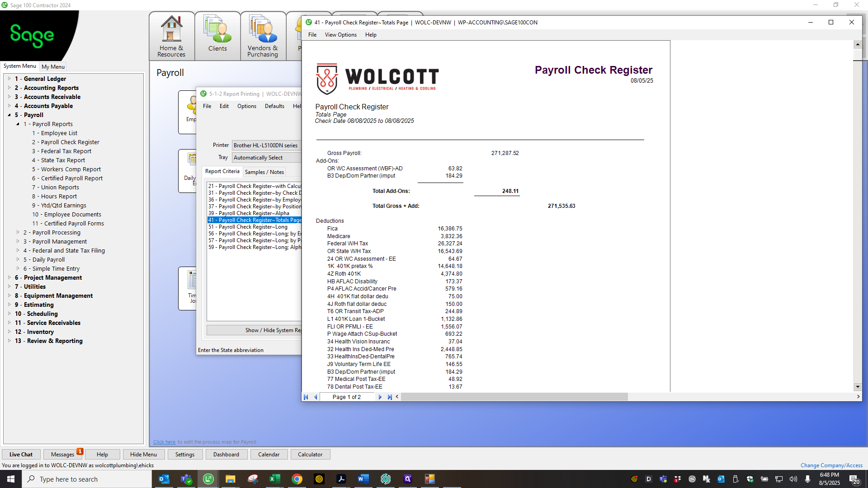Image resolution: width=868 pixels, height=488 pixels.
Task: Open Outlook from the taskbar
Action: [164, 479]
